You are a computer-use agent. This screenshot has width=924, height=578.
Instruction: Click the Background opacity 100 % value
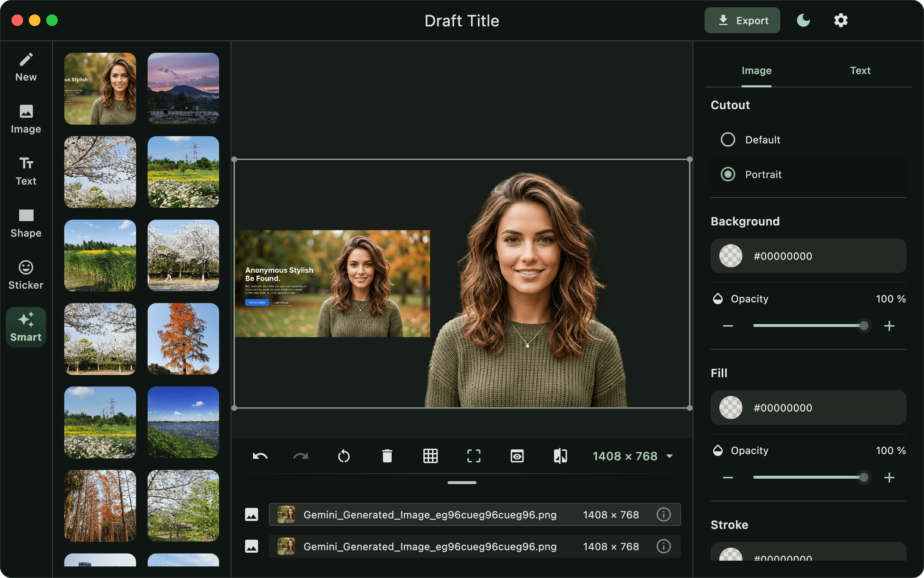pyautogui.click(x=890, y=299)
